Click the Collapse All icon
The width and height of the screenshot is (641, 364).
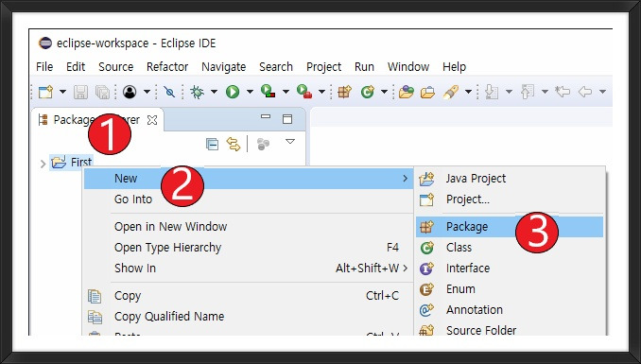[212, 144]
